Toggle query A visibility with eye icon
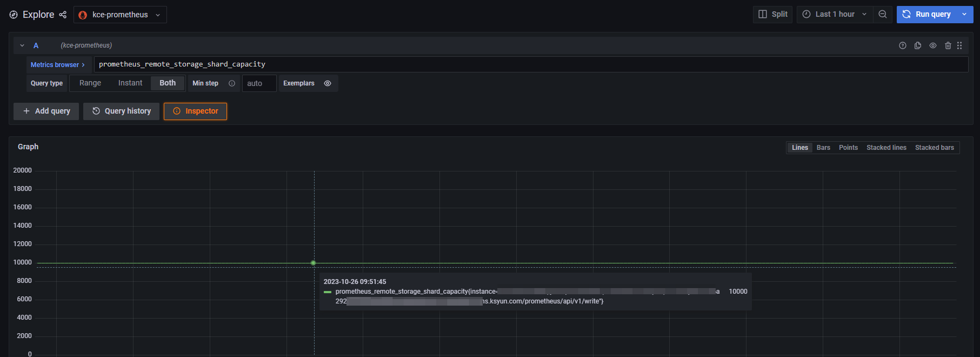This screenshot has width=980, height=357. [932, 45]
